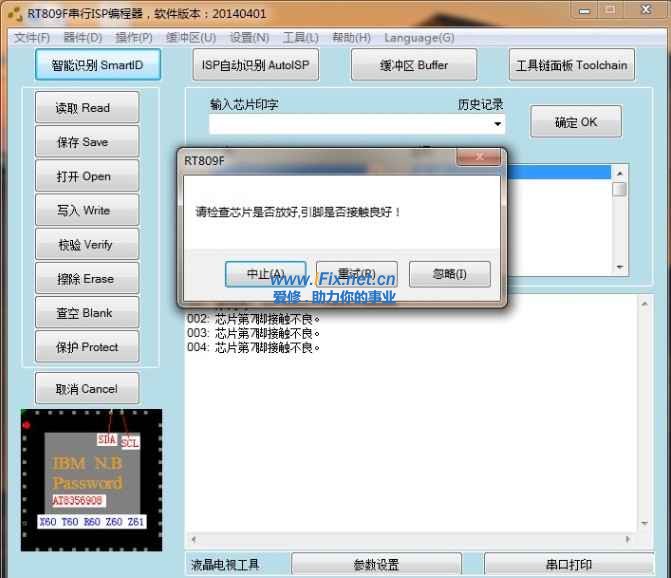The height and width of the screenshot is (578, 671).
Task: Click ISP自动识别 AutoISP button
Action: pos(255,65)
